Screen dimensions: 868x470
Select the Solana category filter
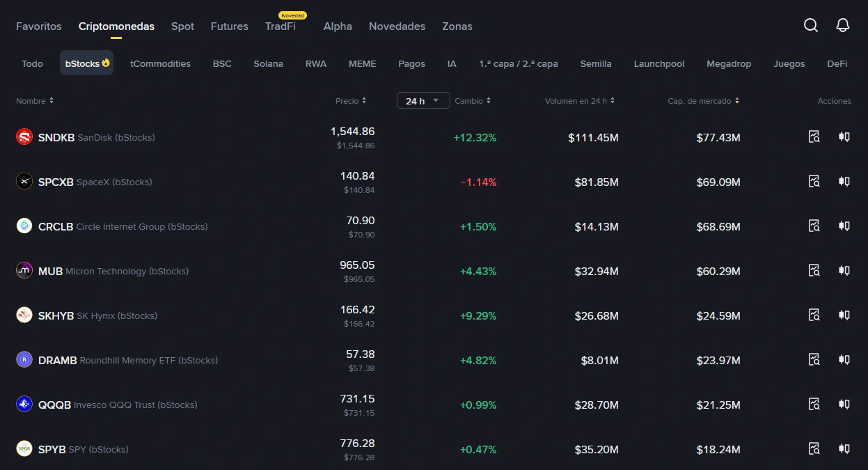[268, 63]
